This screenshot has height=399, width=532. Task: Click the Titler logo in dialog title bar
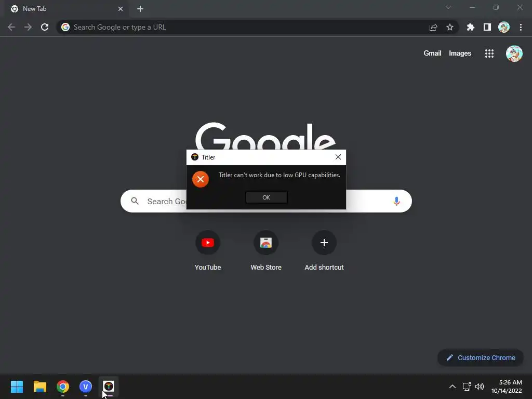195,157
